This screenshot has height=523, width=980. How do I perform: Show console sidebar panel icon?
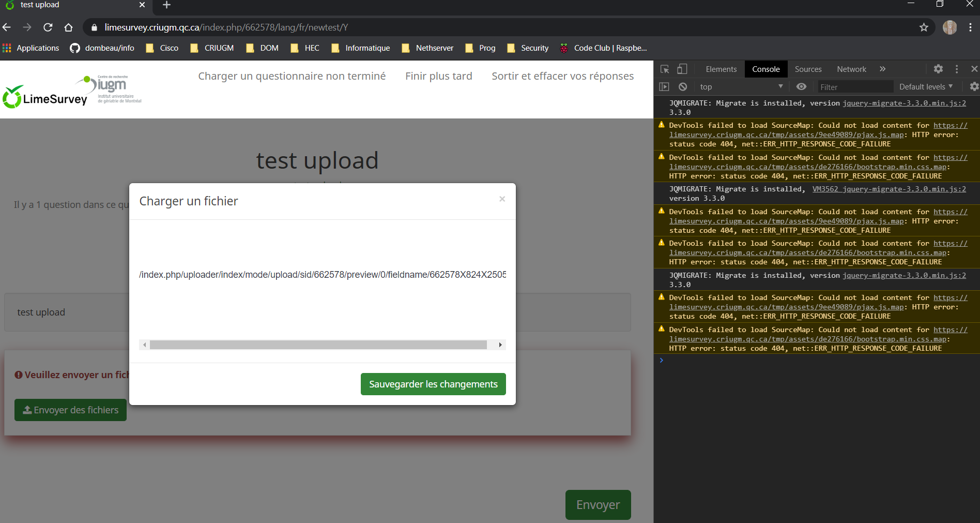(664, 87)
